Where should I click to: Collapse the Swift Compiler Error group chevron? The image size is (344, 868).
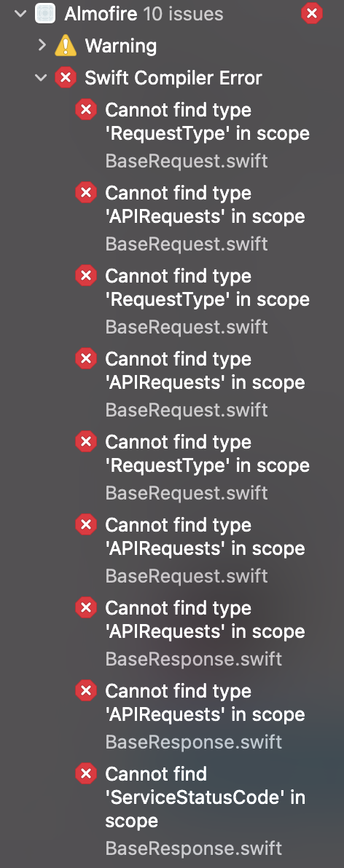(41, 78)
